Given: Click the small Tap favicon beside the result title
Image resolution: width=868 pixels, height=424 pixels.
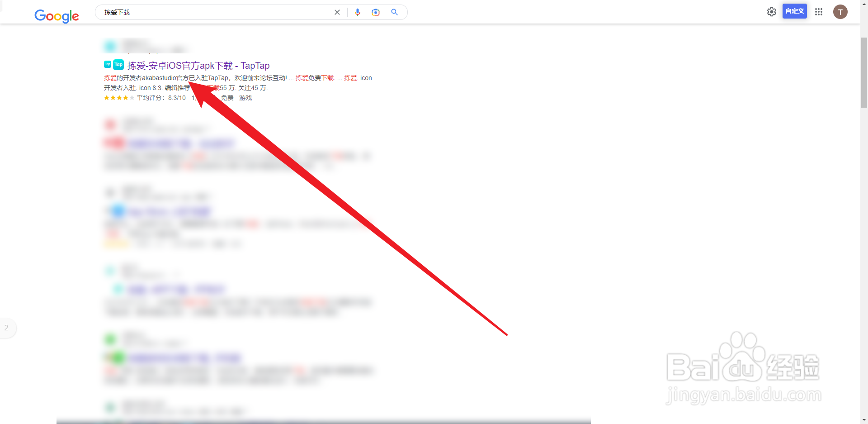Looking at the screenshot, I should coord(108,64).
